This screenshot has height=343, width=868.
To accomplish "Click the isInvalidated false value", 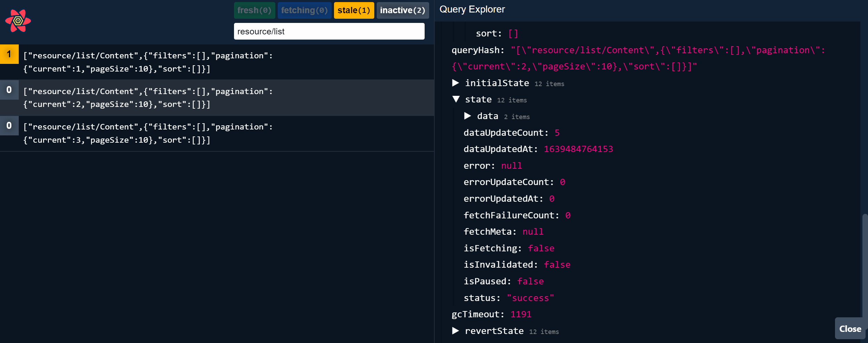I will [557, 265].
